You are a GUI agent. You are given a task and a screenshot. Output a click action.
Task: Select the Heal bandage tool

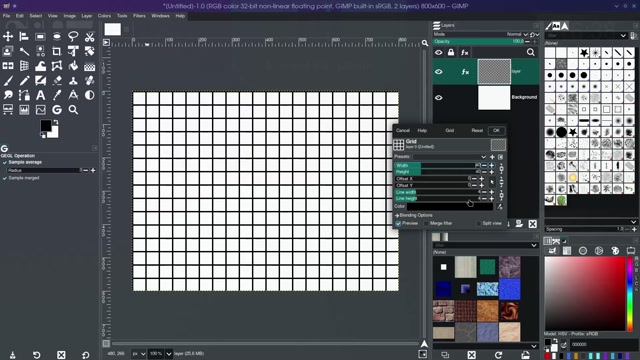pyautogui.click(x=89, y=81)
